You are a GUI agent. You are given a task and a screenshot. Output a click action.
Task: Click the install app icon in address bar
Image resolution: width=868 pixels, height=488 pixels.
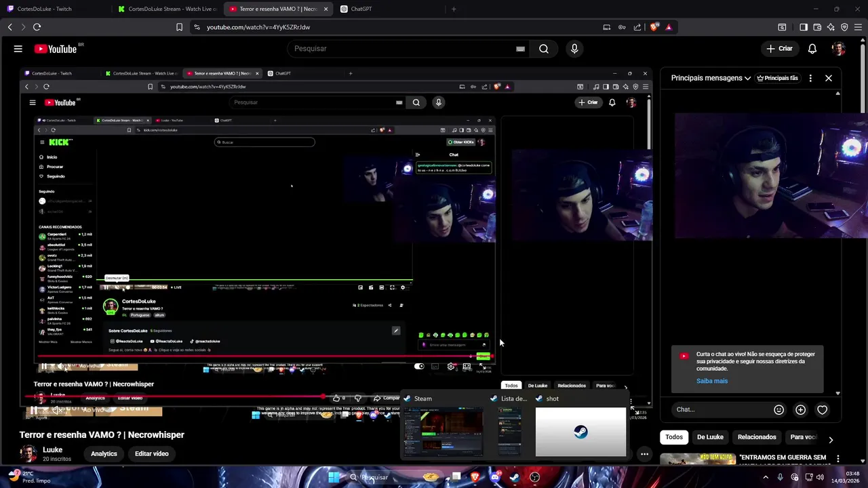606,27
